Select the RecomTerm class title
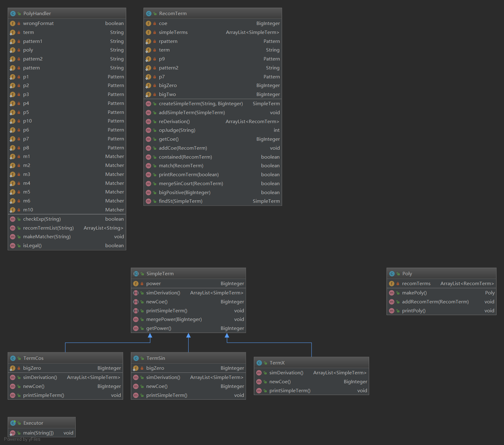The width and height of the screenshot is (504, 445). click(x=173, y=14)
